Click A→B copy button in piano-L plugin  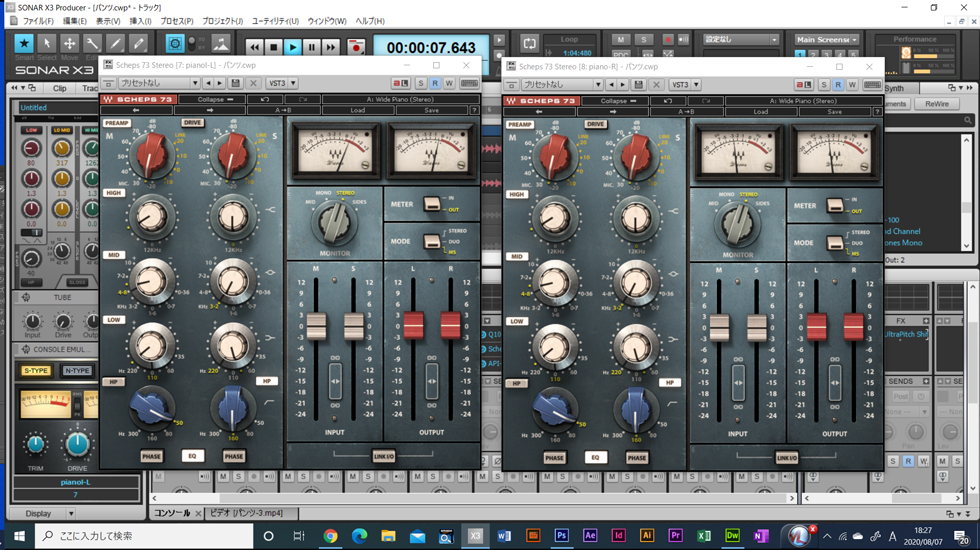[x=283, y=110]
